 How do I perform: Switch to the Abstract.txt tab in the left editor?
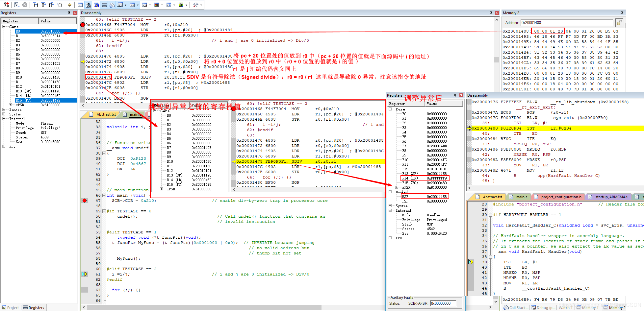pos(102,114)
